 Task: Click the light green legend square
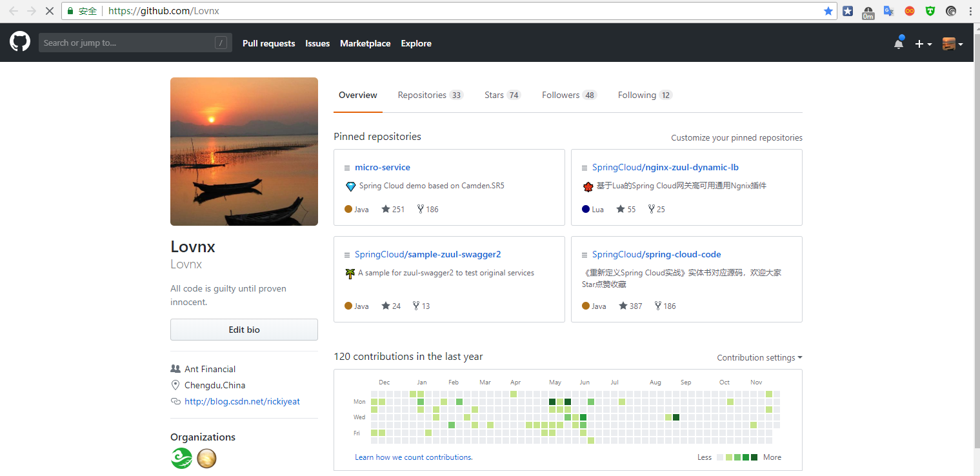point(729,457)
